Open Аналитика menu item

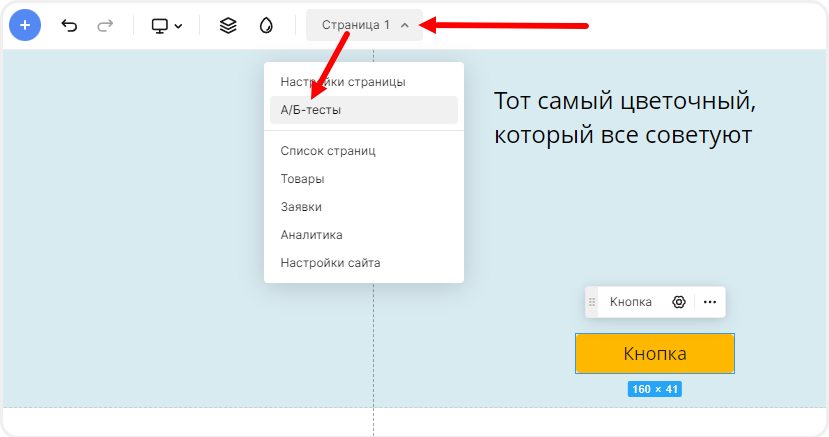point(364,235)
